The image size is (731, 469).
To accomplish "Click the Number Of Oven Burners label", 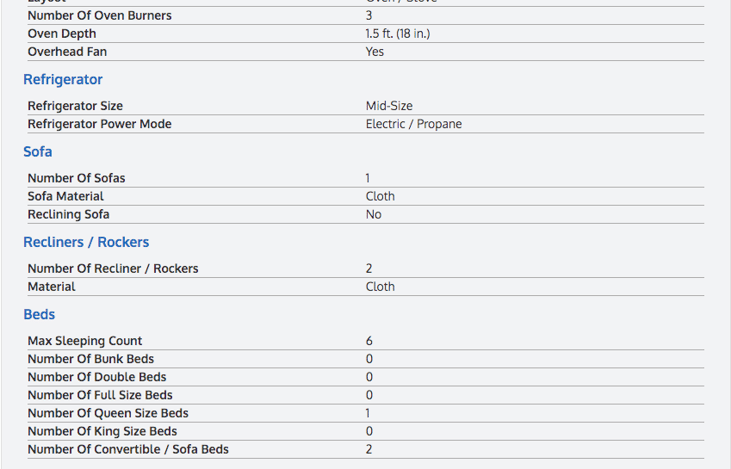I will pos(99,16).
